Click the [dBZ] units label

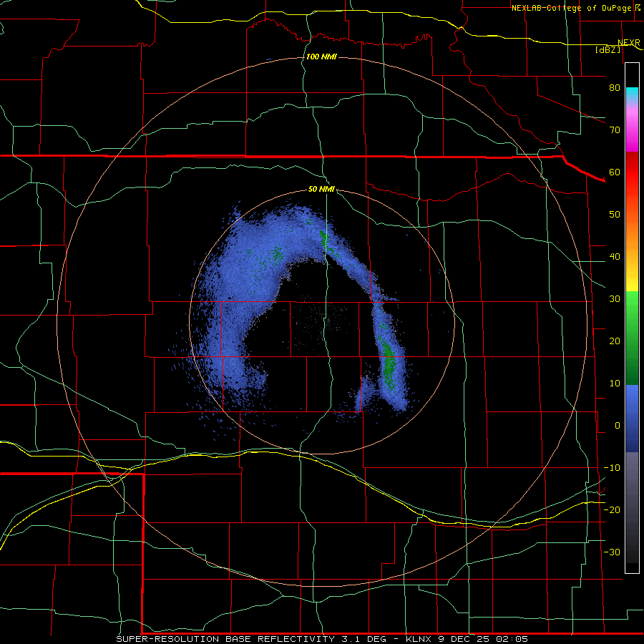click(608, 49)
